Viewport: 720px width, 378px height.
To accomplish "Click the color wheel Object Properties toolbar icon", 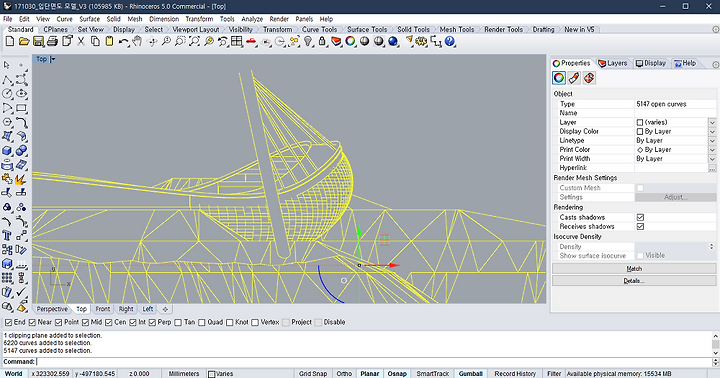I will (350, 41).
